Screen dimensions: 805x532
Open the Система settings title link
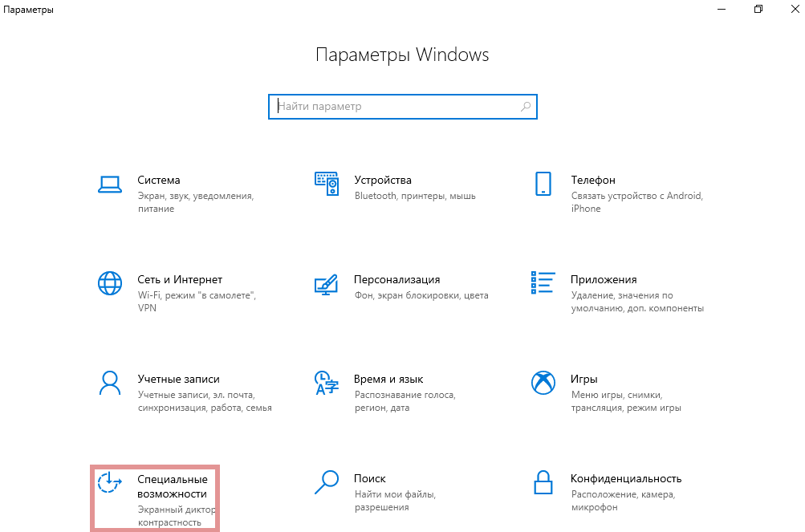tap(159, 181)
